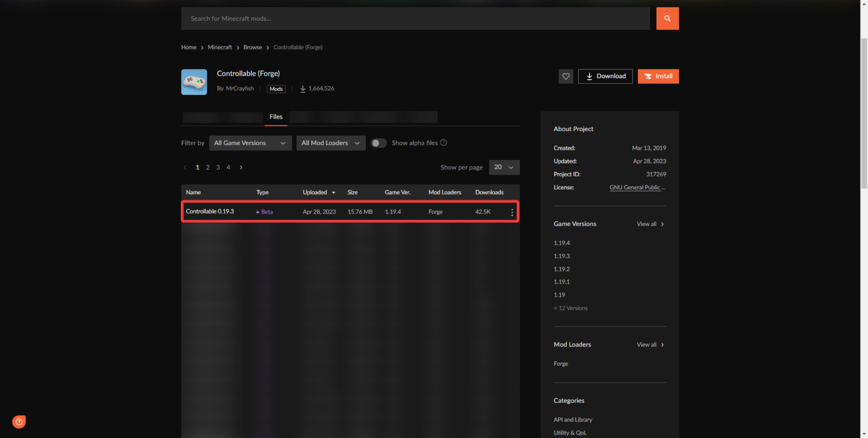Click the orange Install button
The width and height of the screenshot is (868, 438).
pos(658,76)
